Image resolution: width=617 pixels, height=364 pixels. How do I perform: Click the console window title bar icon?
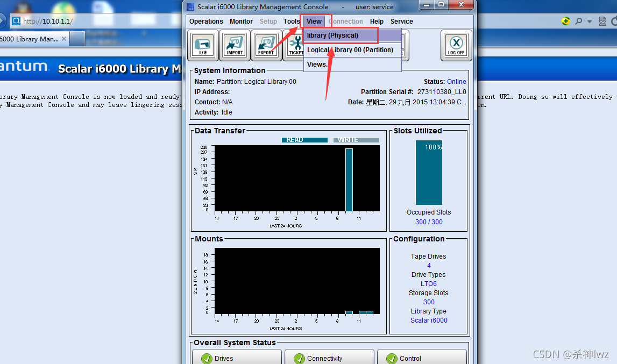(x=190, y=6)
